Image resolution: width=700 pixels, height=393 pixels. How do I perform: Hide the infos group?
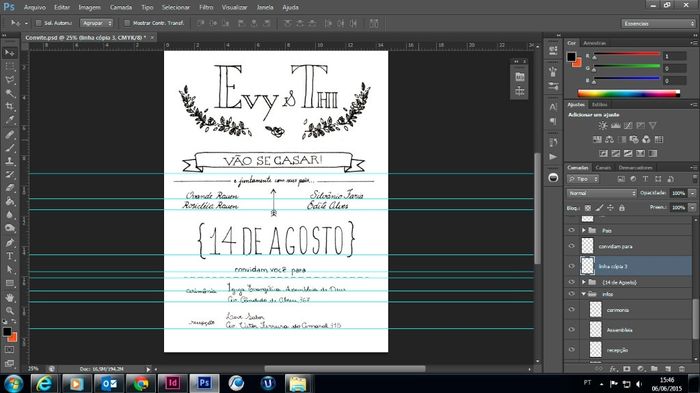(x=571, y=294)
